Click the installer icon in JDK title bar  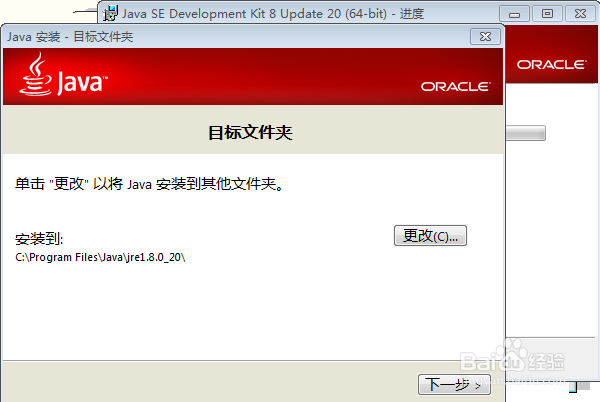pos(111,13)
